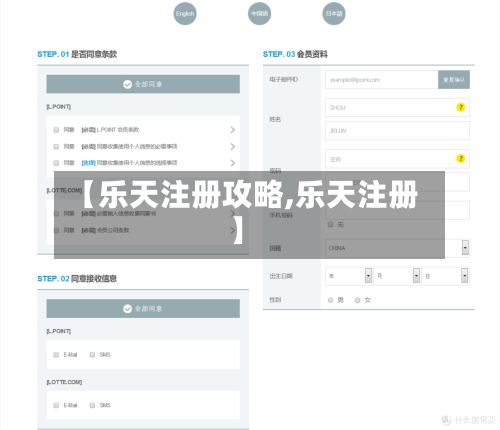Viewport: 500px width, 430px height.
Task: Select 男 gender radio button
Action: (x=330, y=300)
